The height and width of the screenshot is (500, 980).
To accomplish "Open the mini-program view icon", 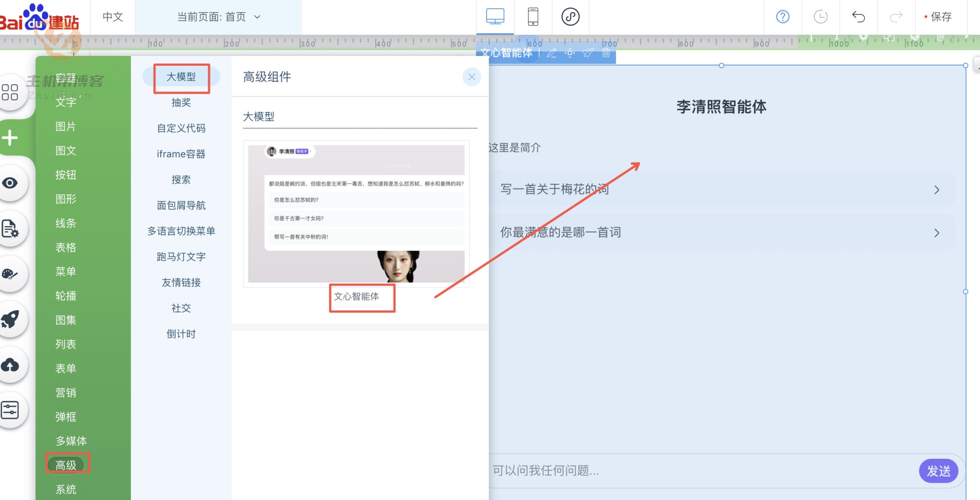I will [570, 17].
